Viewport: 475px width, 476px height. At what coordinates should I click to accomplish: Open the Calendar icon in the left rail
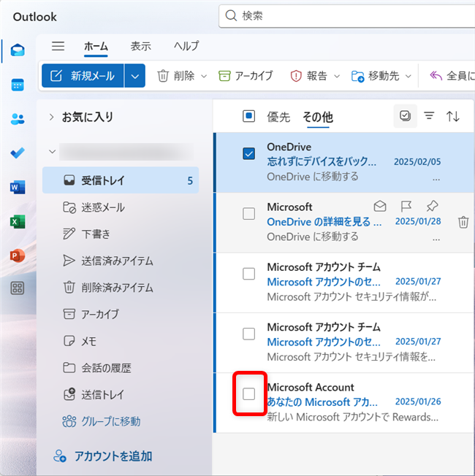click(x=18, y=85)
